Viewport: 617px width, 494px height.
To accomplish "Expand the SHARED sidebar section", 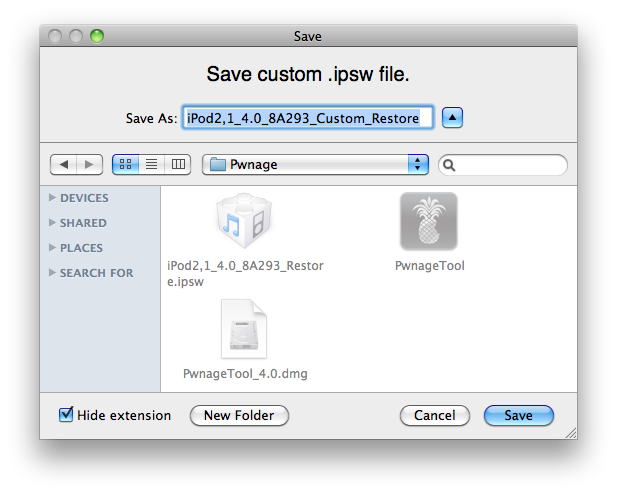I will [x=53, y=223].
